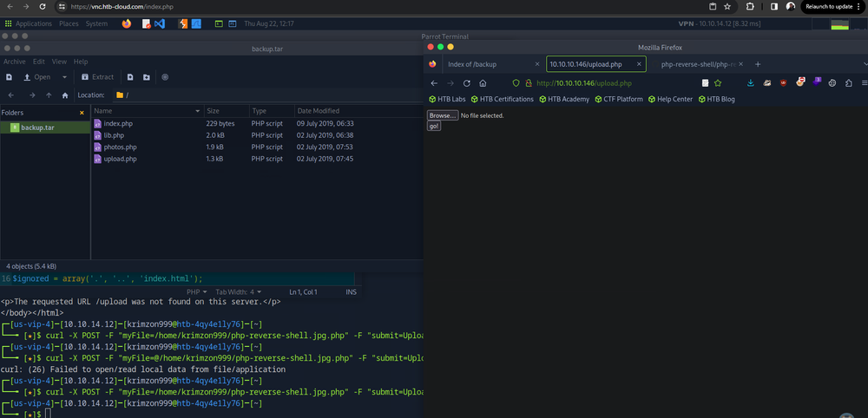The width and height of the screenshot is (868, 418).
Task: Launch VS Code from the top panel
Action: click(x=160, y=23)
